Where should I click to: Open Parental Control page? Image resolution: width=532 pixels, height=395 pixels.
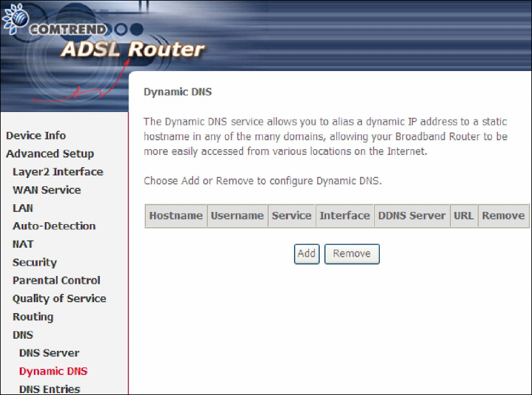pos(56,280)
